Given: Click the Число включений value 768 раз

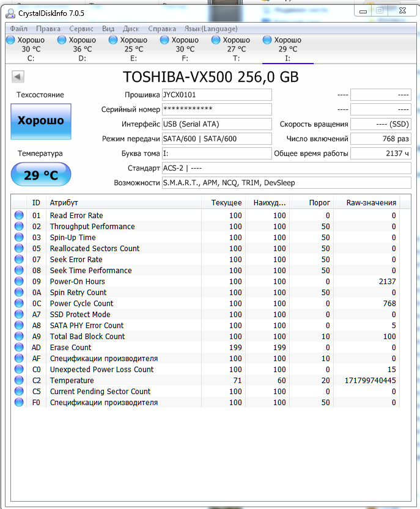Looking at the screenshot, I should 381,139.
